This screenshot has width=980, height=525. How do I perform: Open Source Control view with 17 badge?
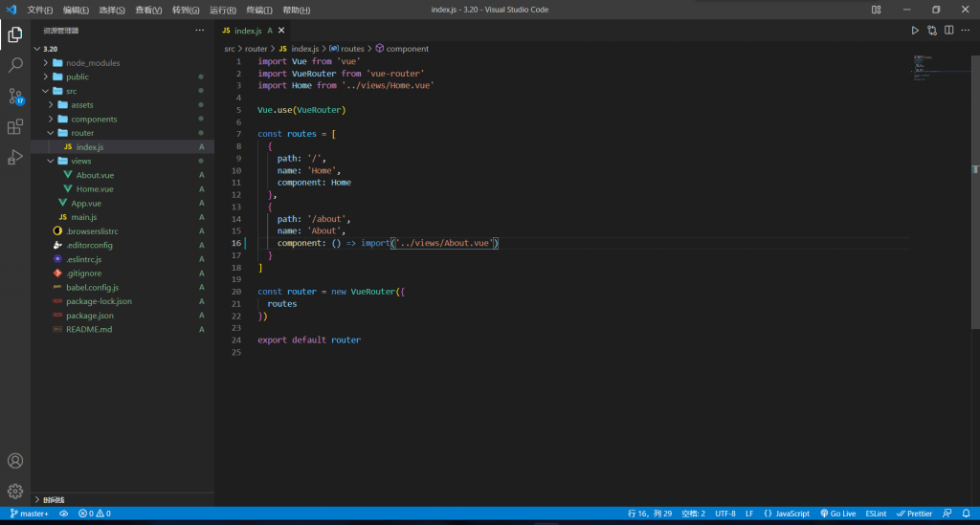coord(15,96)
